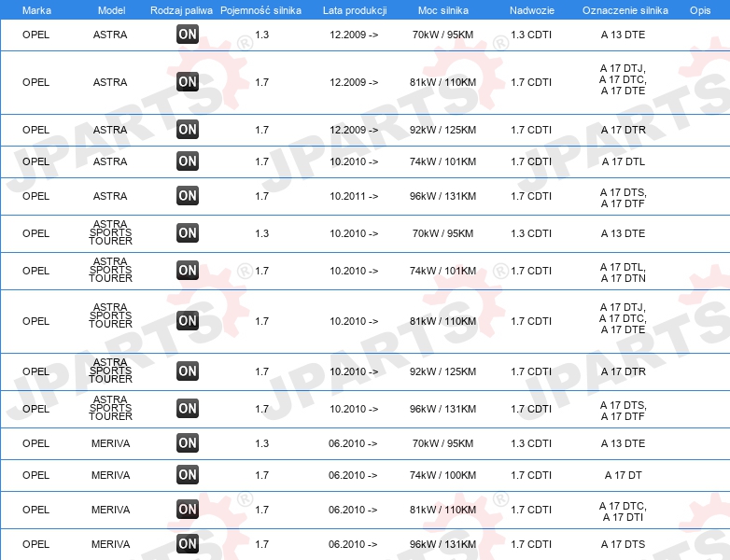The width and height of the screenshot is (730, 560).
Task: Click ON icon in Astra Sports Tourer 1.3 row
Action: pyautogui.click(x=188, y=232)
